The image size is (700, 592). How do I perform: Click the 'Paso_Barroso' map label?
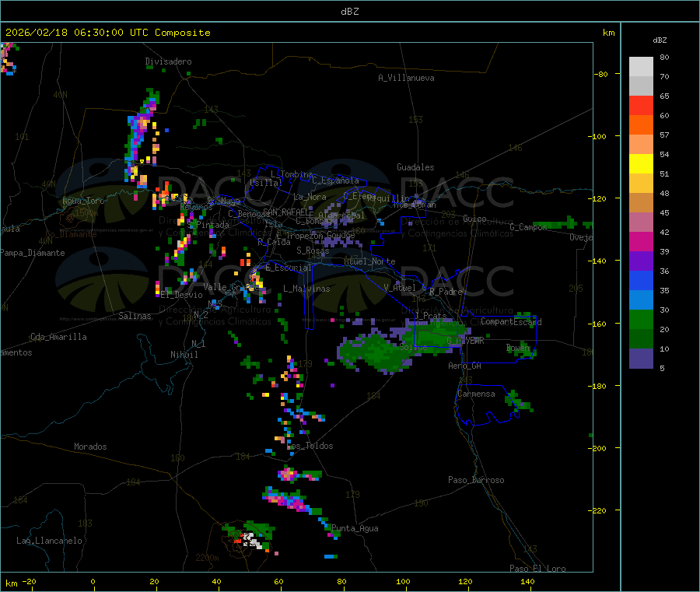[476, 480]
